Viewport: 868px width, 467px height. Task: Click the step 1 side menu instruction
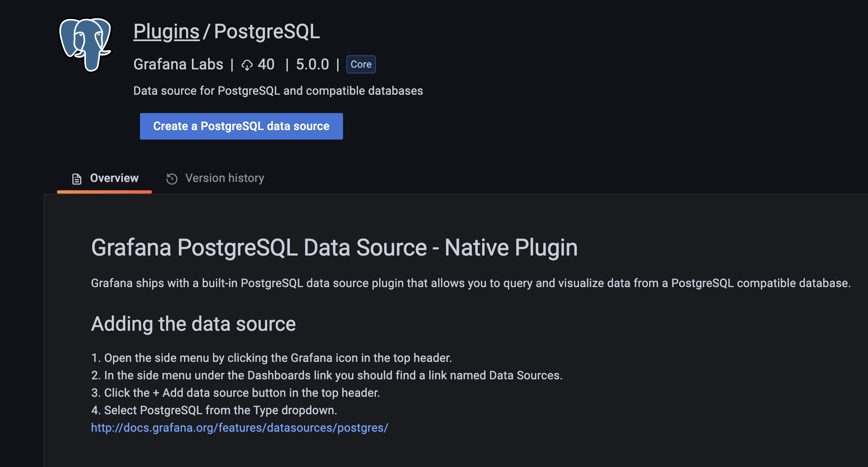271,358
